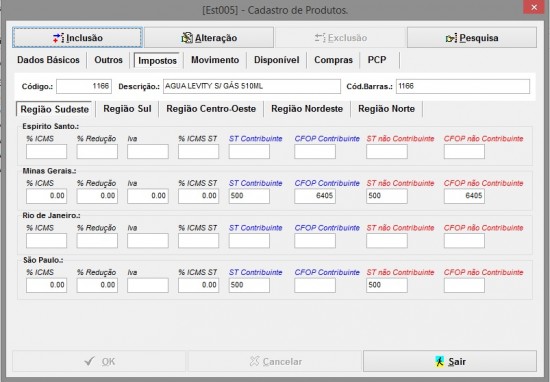Select the PCP tab
This screenshot has width=550, height=382.
[377, 60]
